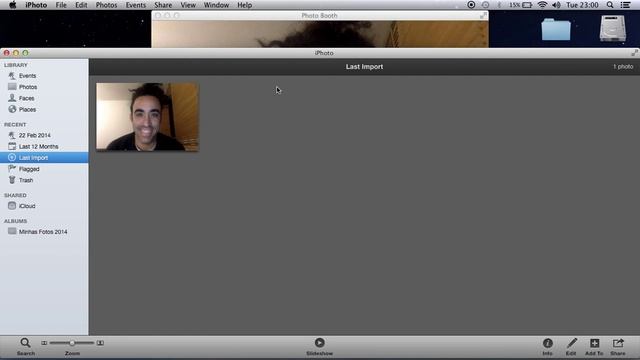Click the Share icon in the bottom toolbar
The height and width of the screenshot is (360, 640).
[618, 343]
